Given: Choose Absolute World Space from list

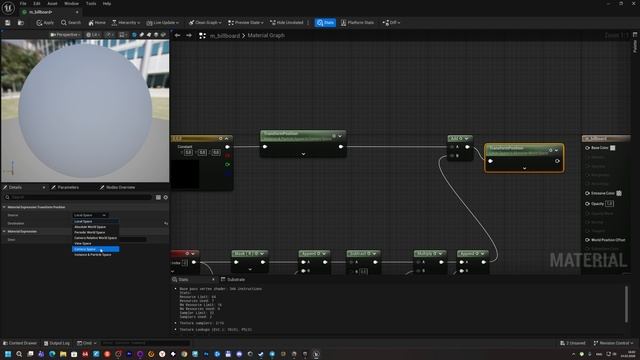Looking at the screenshot, I should pos(96,227).
